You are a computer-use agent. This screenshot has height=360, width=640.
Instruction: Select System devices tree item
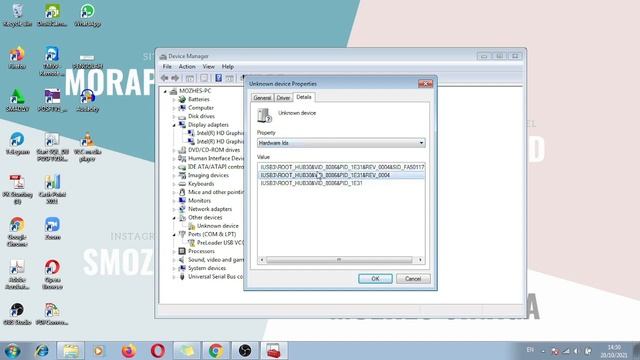[x=207, y=269]
